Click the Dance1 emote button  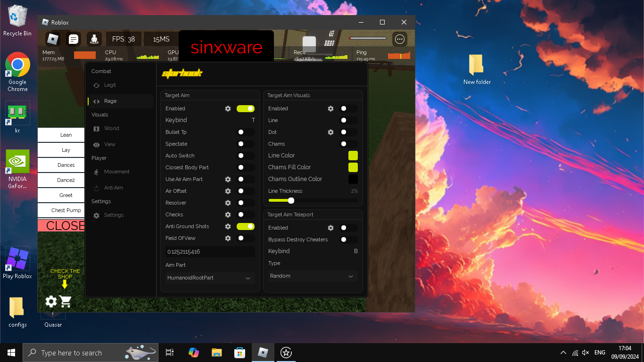[61, 165]
